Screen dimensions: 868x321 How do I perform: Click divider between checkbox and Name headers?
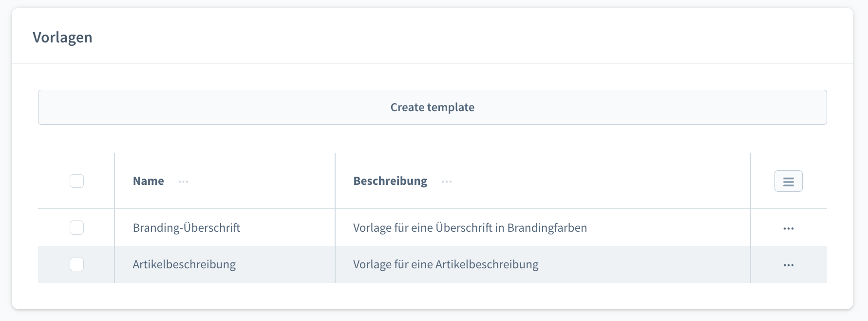[x=114, y=181]
